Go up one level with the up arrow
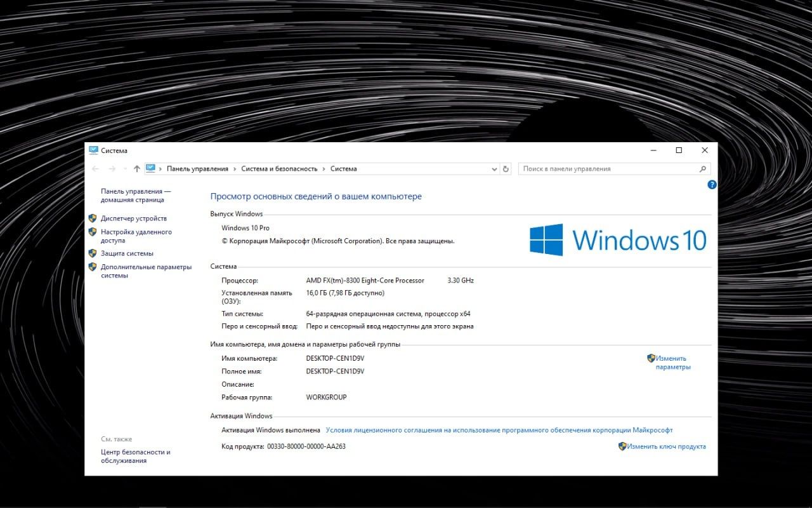The width and height of the screenshot is (812, 508). pos(136,169)
